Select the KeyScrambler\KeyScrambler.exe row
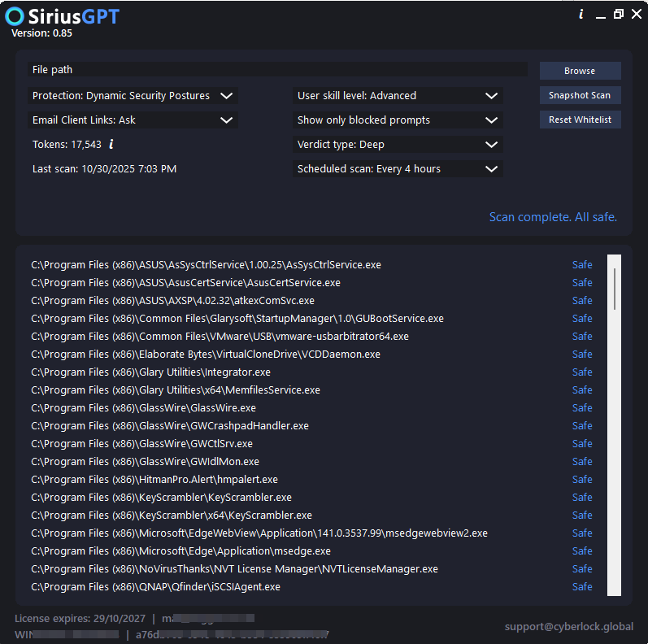The height and width of the screenshot is (644, 648). 311,498
